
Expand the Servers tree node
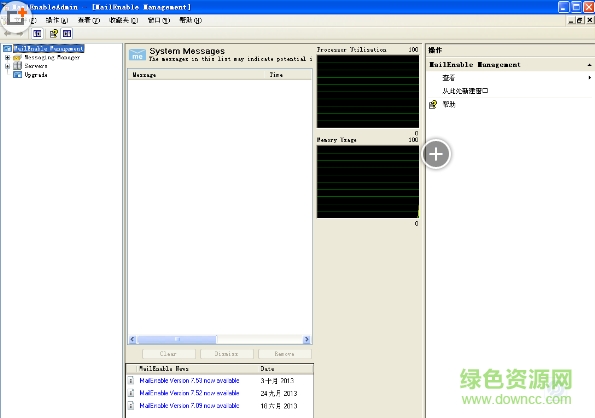tap(7, 66)
